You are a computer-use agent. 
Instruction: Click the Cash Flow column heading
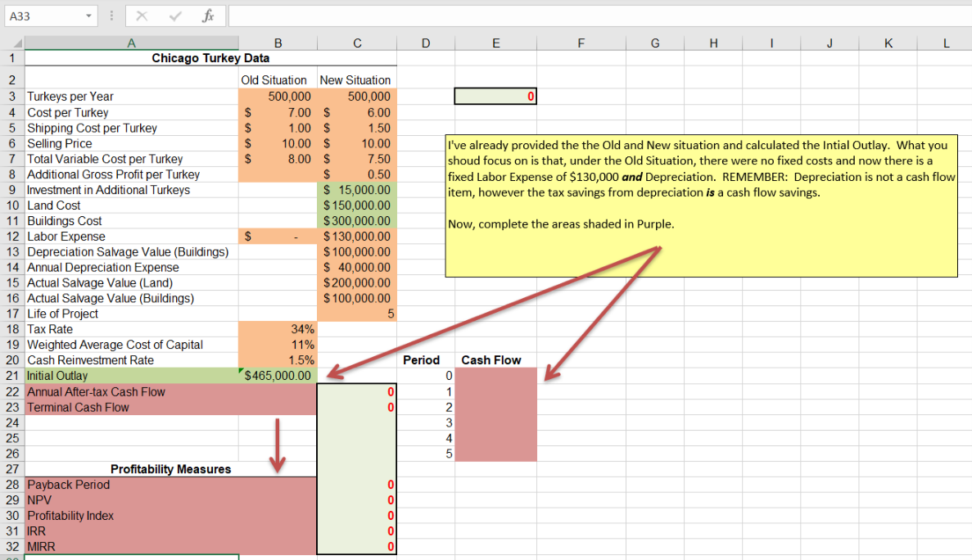[x=496, y=360]
